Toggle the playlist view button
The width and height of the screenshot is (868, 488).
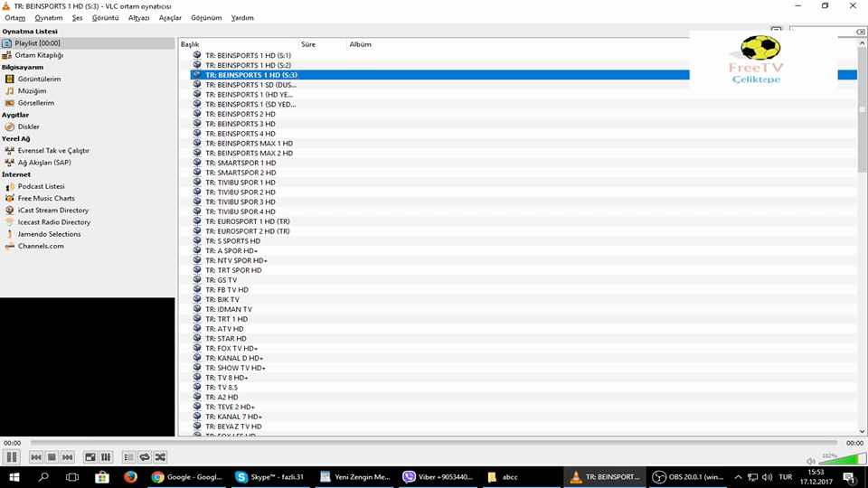pos(128,457)
